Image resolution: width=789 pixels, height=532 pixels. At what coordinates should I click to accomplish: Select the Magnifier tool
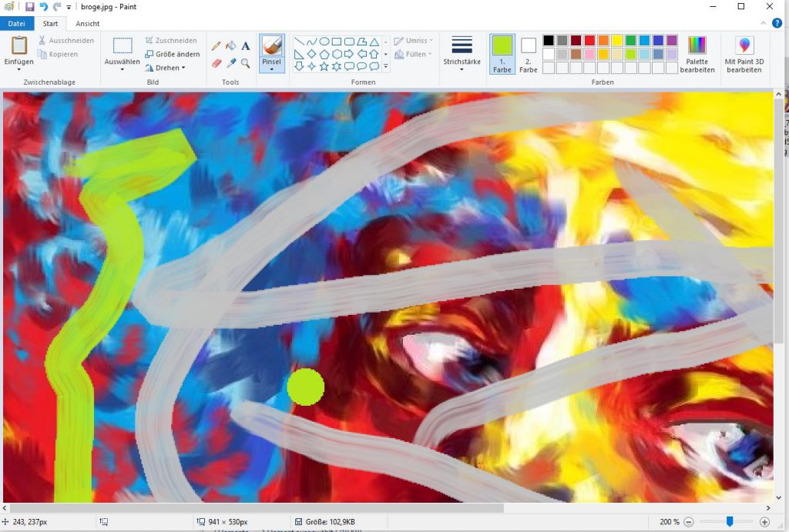point(245,64)
